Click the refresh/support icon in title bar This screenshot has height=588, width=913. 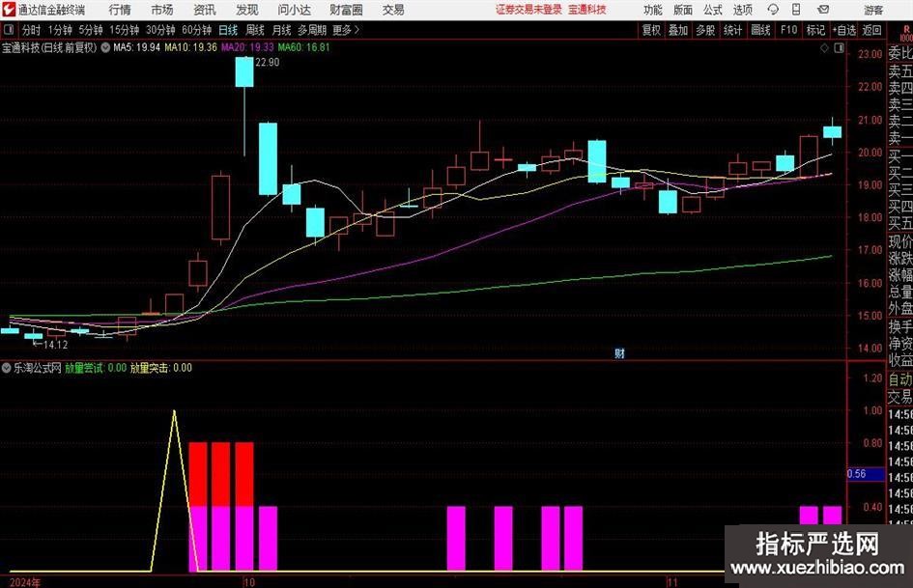(x=773, y=10)
